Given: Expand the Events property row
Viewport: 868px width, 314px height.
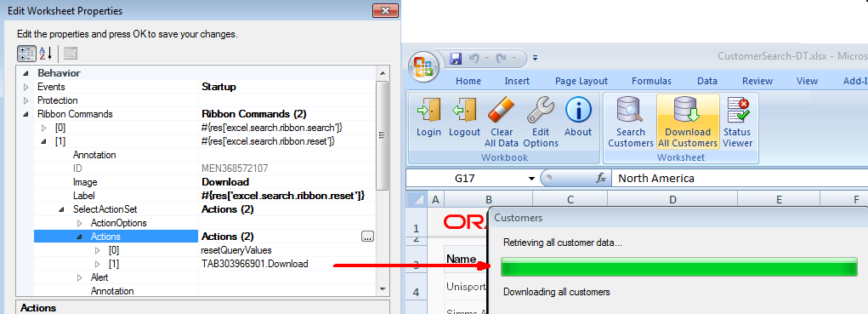Looking at the screenshot, I should tap(26, 87).
